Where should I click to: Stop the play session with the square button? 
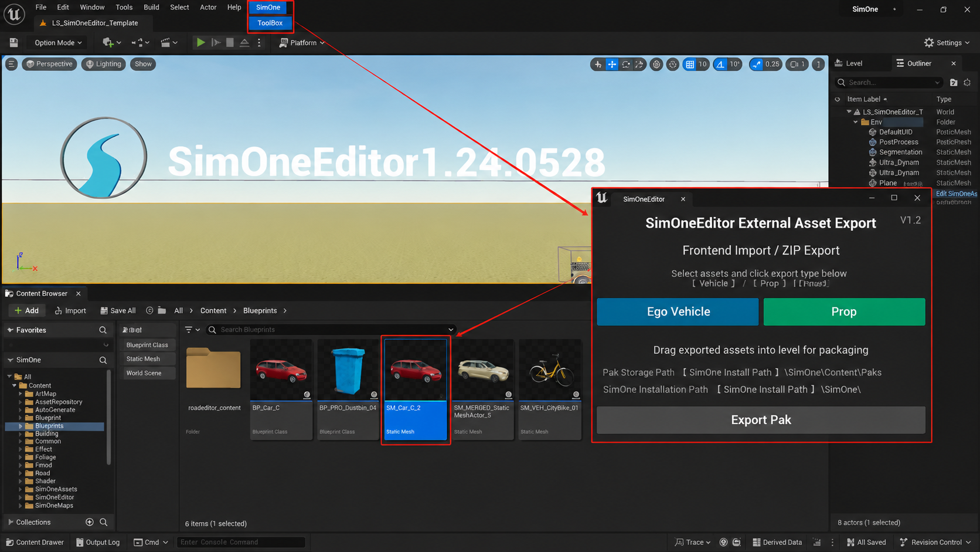[230, 42]
